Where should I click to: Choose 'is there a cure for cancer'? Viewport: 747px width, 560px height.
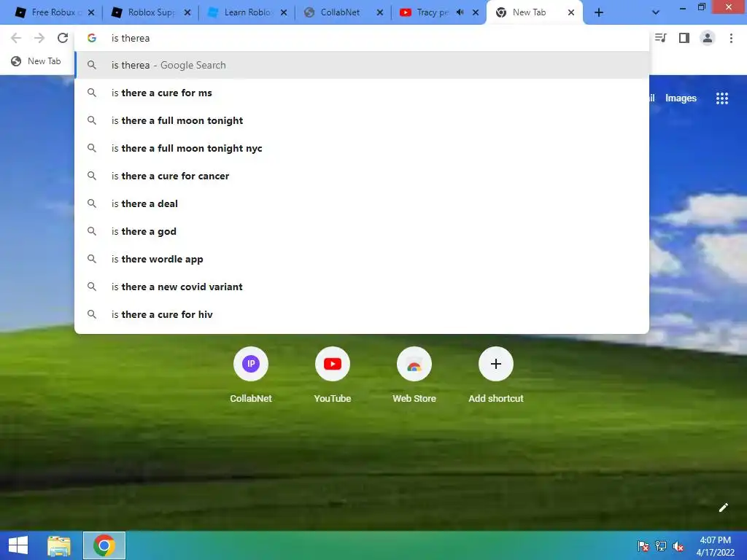click(362, 176)
